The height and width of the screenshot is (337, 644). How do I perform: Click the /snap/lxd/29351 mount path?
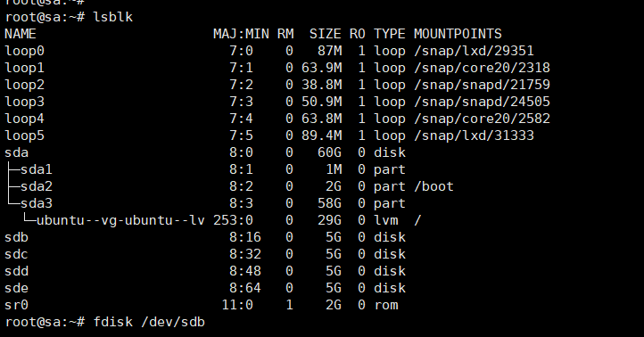(x=474, y=51)
